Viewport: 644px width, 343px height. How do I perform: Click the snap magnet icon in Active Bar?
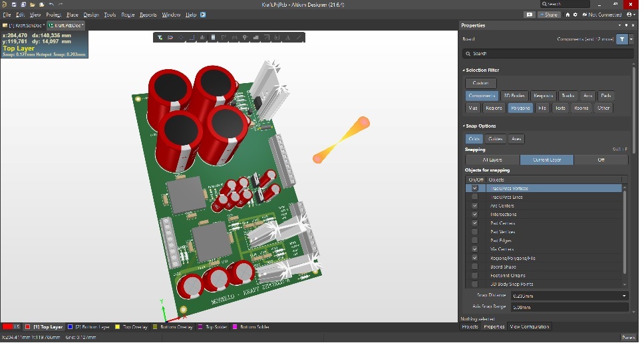(x=170, y=38)
